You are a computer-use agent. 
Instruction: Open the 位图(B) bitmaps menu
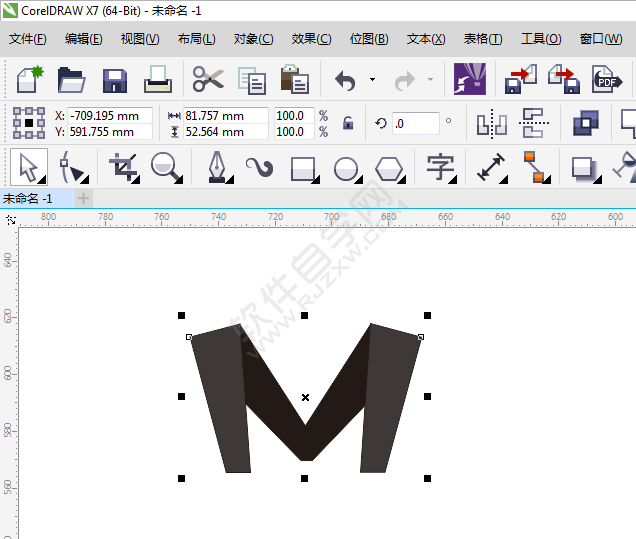pos(368,39)
